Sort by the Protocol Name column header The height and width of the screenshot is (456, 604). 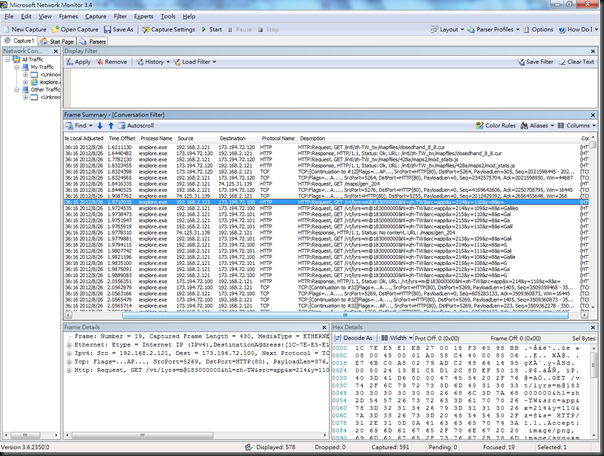[x=278, y=138]
